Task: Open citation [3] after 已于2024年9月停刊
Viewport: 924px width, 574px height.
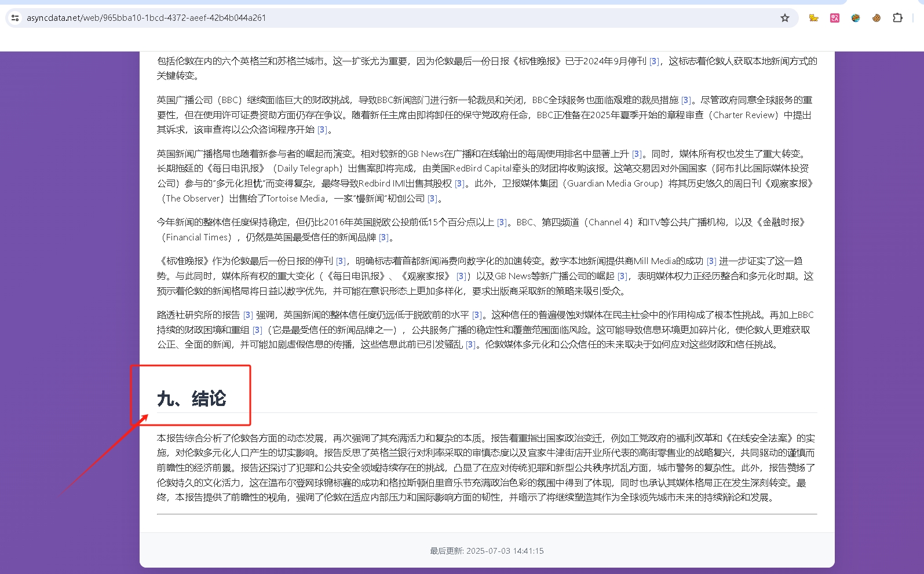Action: click(654, 61)
